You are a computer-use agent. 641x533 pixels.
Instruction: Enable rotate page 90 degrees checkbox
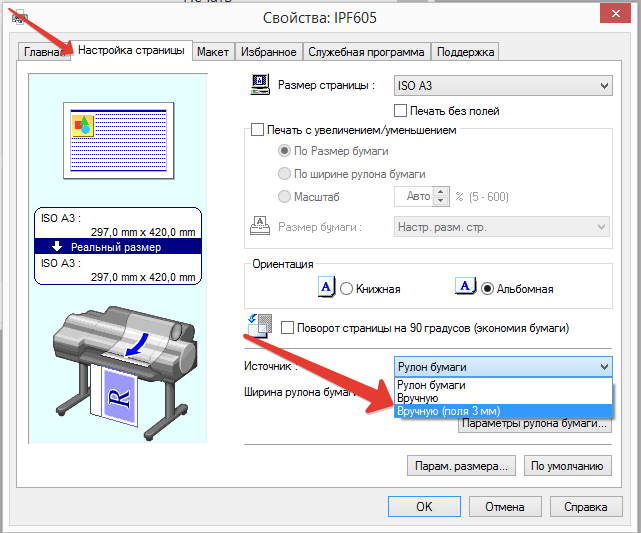(x=287, y=328)
